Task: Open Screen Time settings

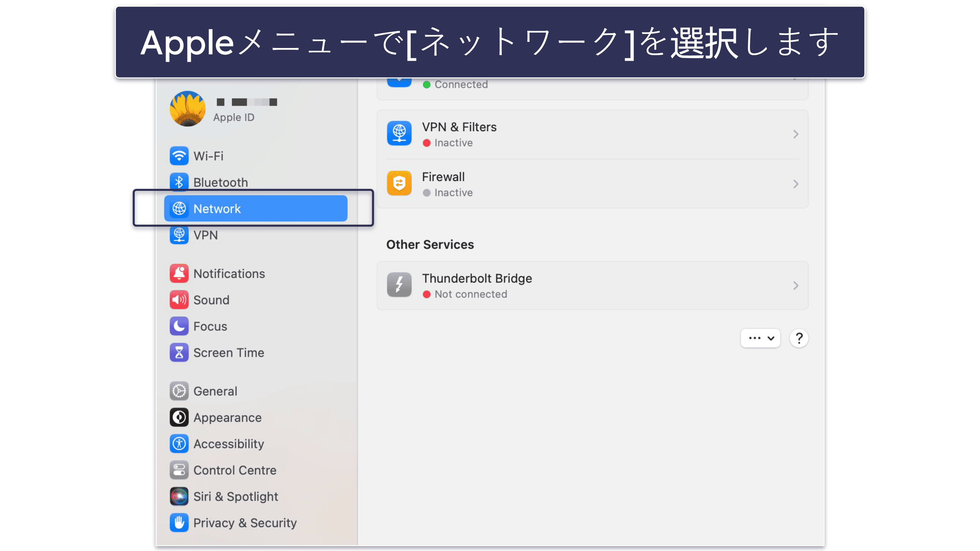Action: point(256,352)
